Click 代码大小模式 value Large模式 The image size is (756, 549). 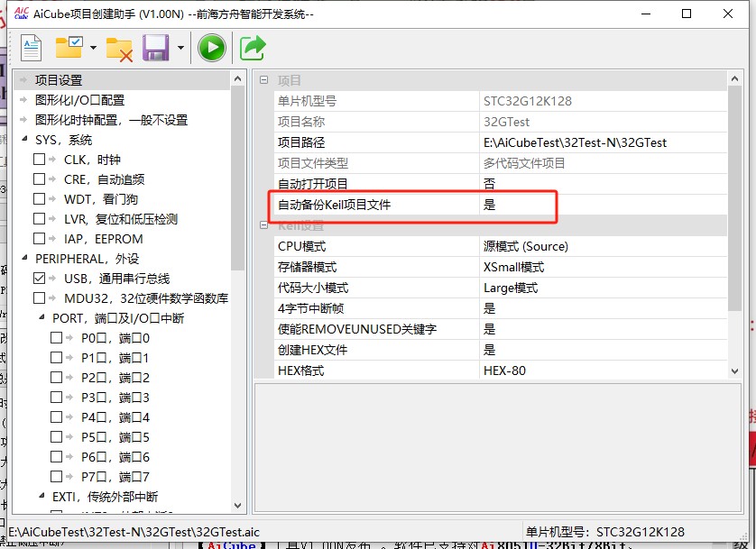603,288
